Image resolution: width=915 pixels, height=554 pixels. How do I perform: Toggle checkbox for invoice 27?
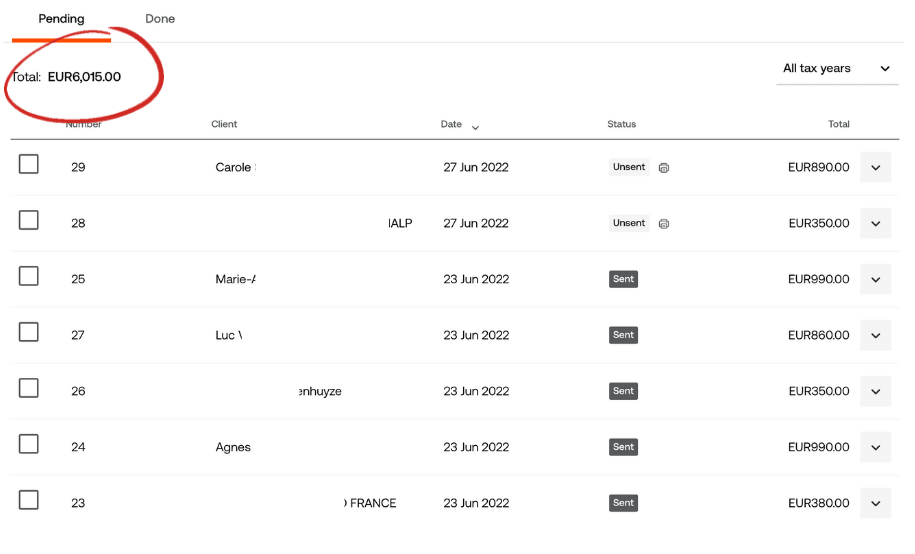29,332
